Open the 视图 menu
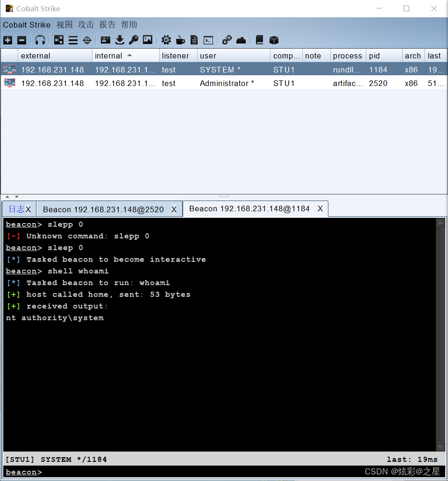This screenshot has height=481, width=448. click(64, 25)
